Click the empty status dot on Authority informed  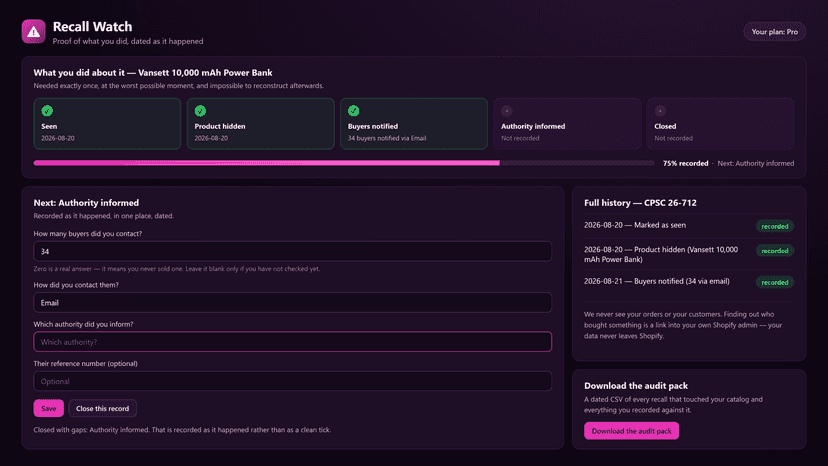506,111
